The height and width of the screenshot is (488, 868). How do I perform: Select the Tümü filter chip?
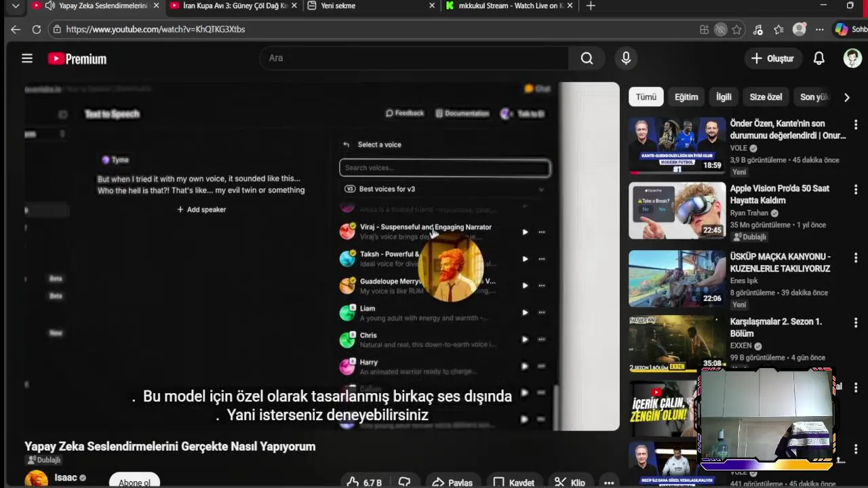[x=646, y=97]
